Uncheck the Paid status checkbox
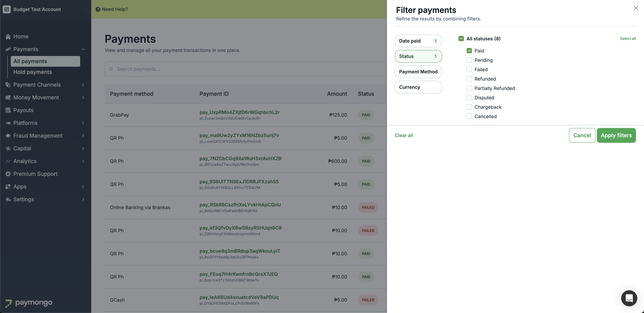 point(469,51)
